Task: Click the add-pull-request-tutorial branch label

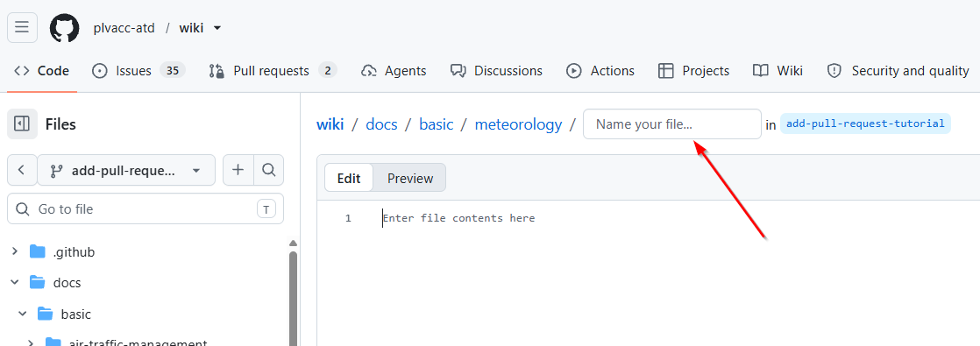Action: pos(865,124)
